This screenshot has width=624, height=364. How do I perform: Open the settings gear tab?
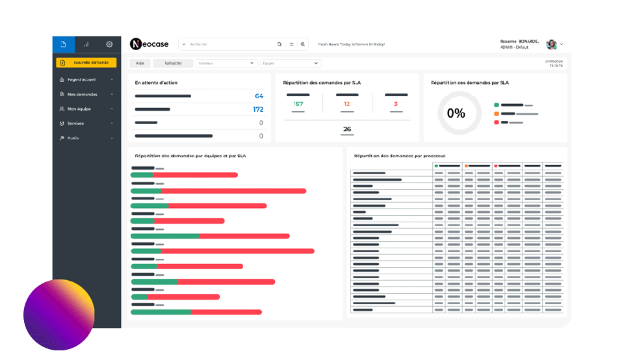coord(109,44)
